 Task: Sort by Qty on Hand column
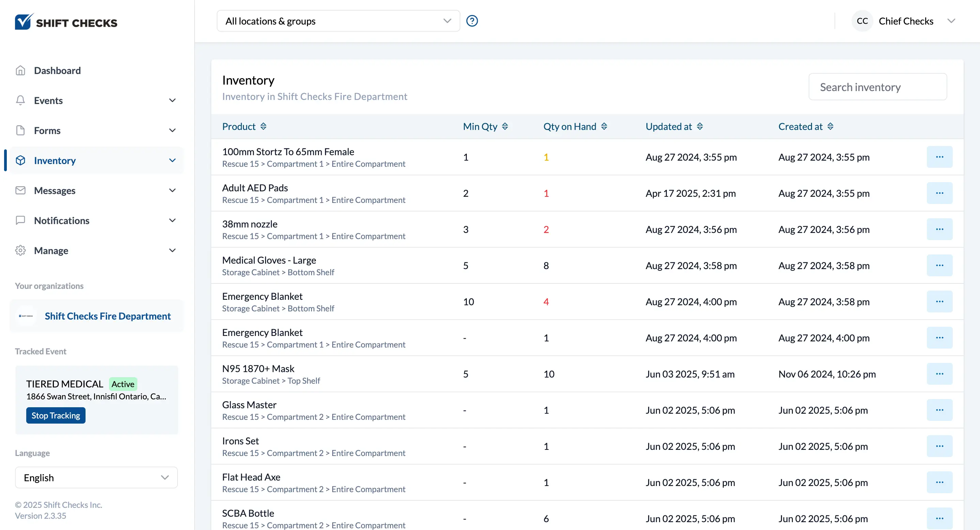point(604,127)
